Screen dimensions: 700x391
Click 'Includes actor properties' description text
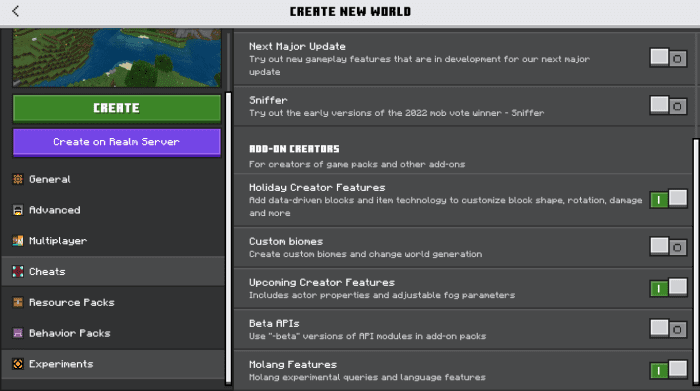tap(382, 295)
